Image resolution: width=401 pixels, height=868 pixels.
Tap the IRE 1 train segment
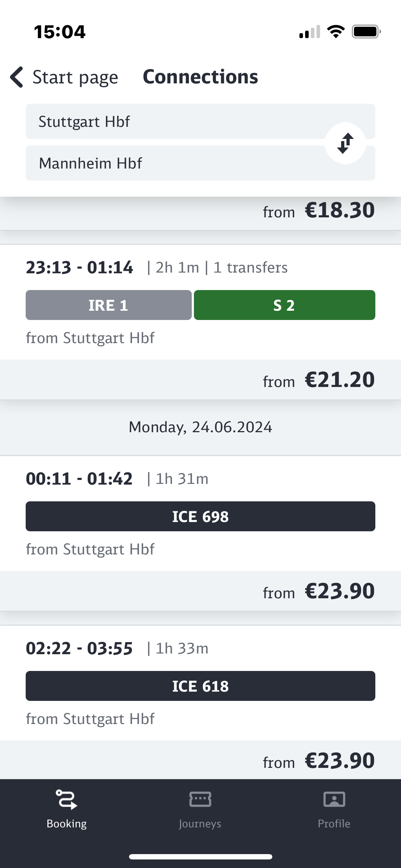point(108,305)
